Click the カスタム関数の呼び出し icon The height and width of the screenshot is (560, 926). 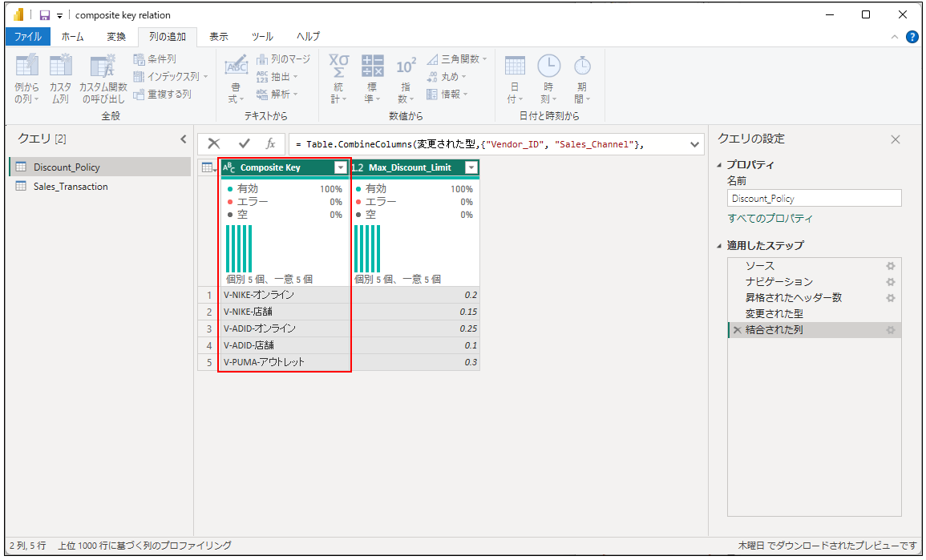(102, 67)
